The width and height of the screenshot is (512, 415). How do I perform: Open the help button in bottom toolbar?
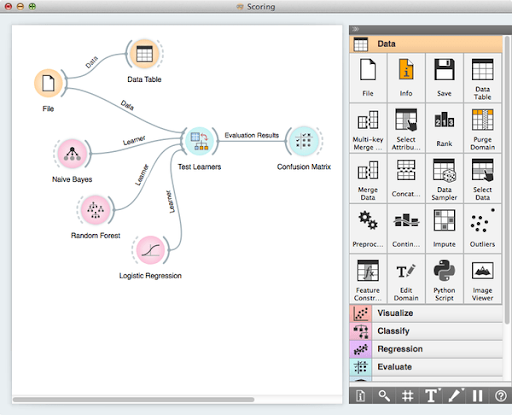(500, 396)
